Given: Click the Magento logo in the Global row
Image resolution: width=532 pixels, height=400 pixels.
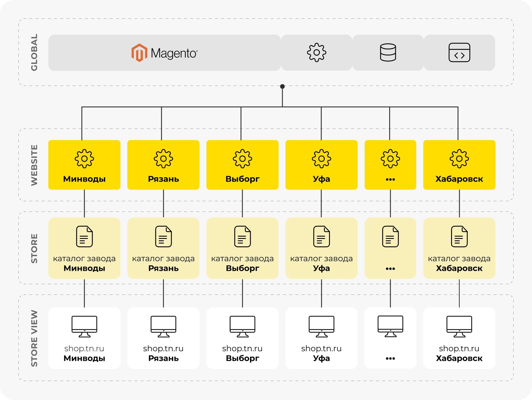Looking at the screenshot, I should pyautogui.click(x=164, y=53).
